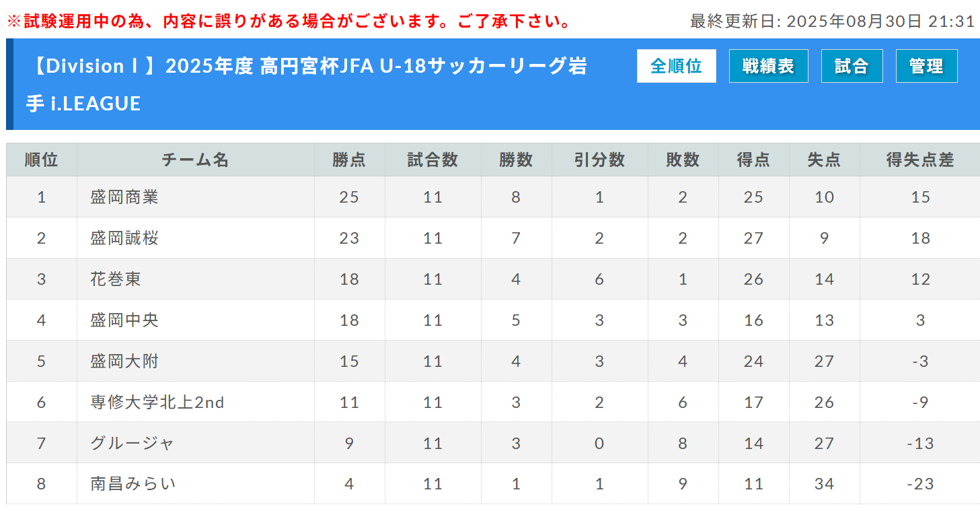
Task: Select the 盛岡大附 team name
Action: tap(124, 361)
